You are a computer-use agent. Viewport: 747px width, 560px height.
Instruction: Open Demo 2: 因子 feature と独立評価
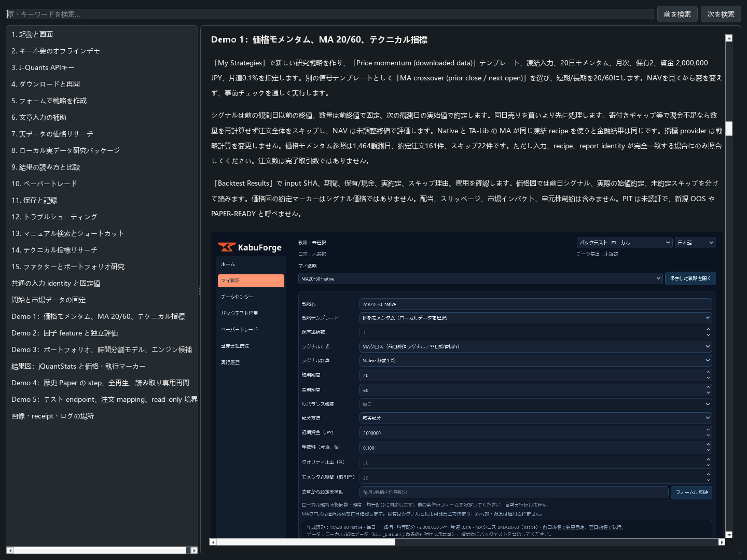[x=102, y=333]
